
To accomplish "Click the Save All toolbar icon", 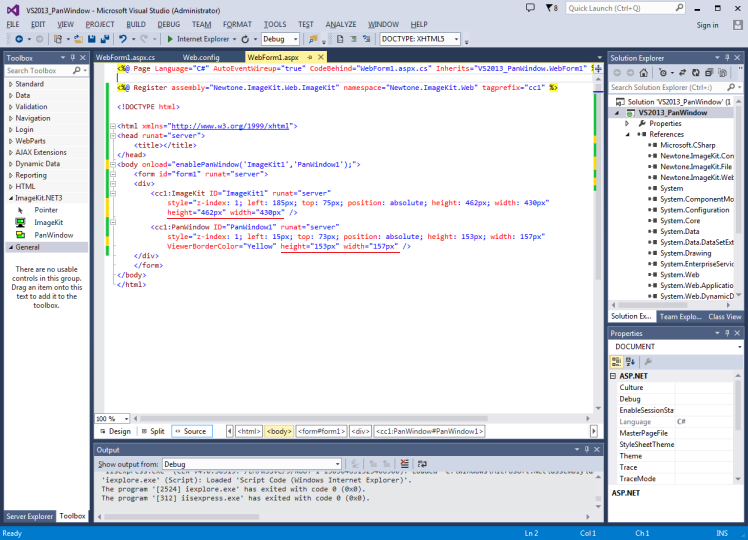I will click(x=104, y=39).
